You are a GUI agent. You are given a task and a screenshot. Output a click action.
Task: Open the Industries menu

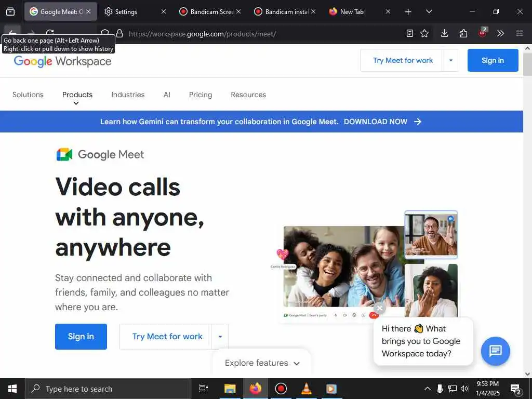(128, 95)
